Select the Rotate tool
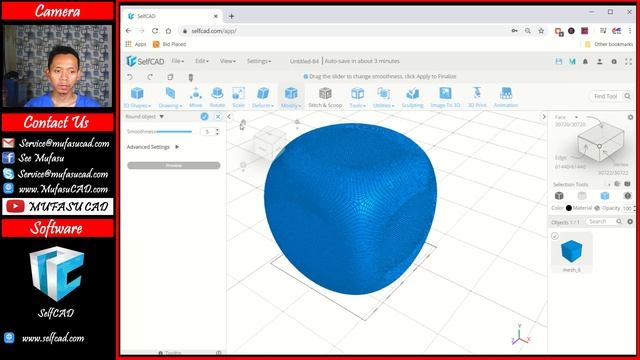 coord(217,97)
